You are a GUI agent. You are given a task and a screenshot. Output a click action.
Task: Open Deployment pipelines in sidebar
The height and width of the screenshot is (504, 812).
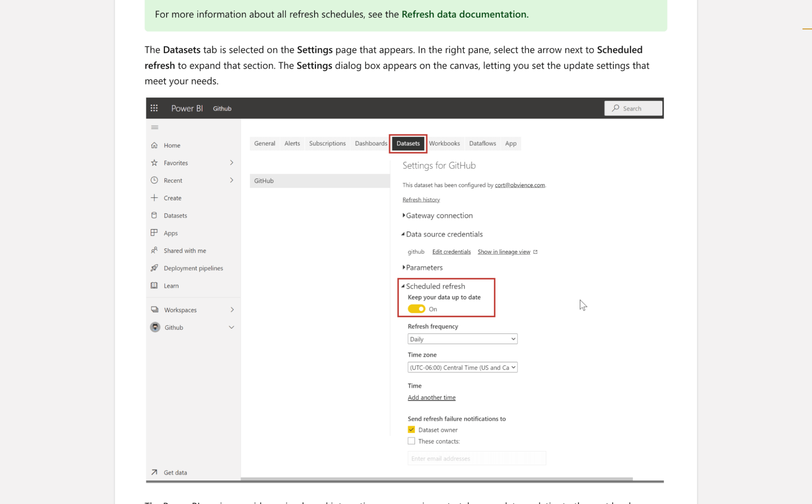coord(193,268)
